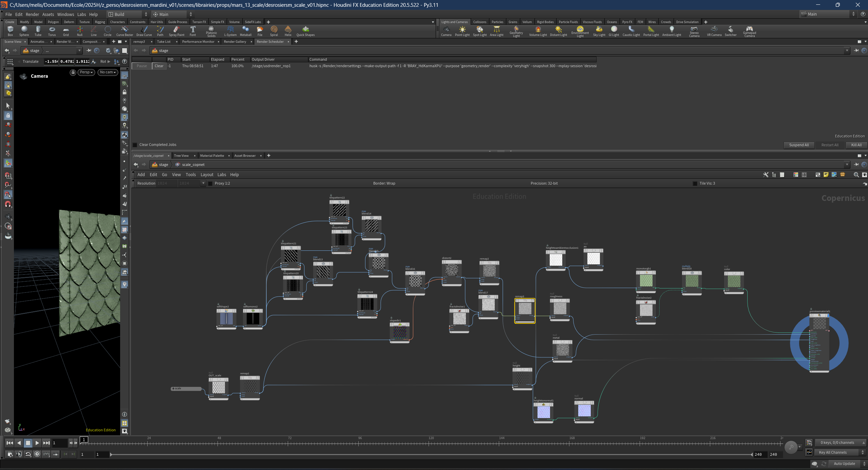The image size is (868, 470).
Task: Open the Render menu
Action: (32, 14)
